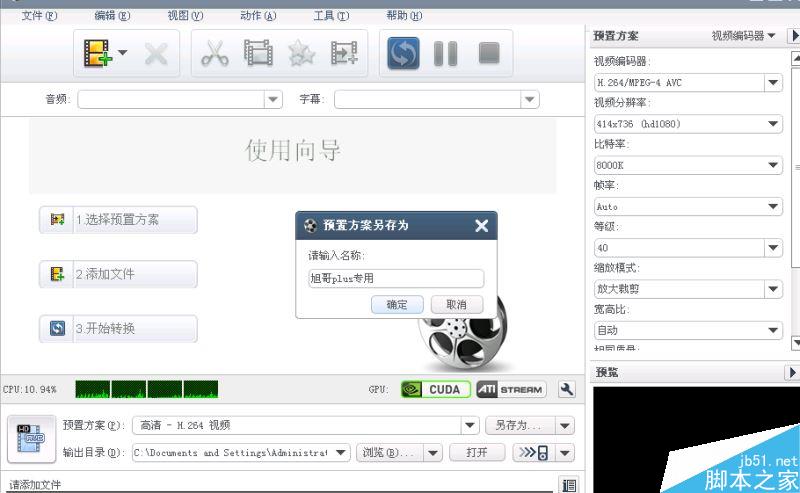Expand the 缩放模式 放大裁剪 dropdown
Image resolution: width=800 pixels, height=493 pixels.
[x=773, y=289]
